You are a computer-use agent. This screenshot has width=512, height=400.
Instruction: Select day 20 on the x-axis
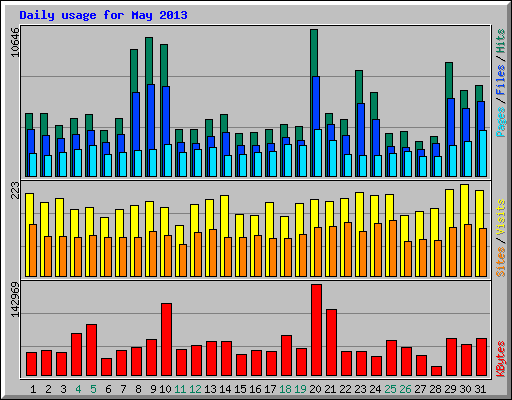[x=315, y=389]
